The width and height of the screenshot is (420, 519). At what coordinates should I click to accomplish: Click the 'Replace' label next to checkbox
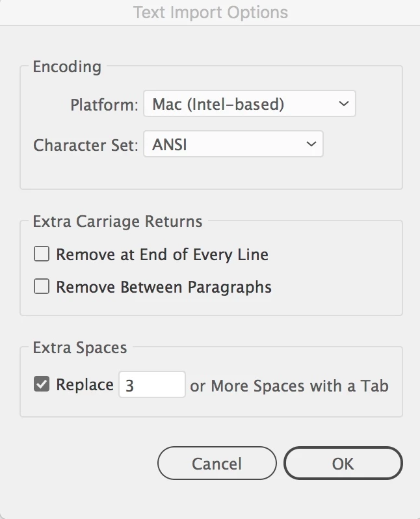point(85,384)
